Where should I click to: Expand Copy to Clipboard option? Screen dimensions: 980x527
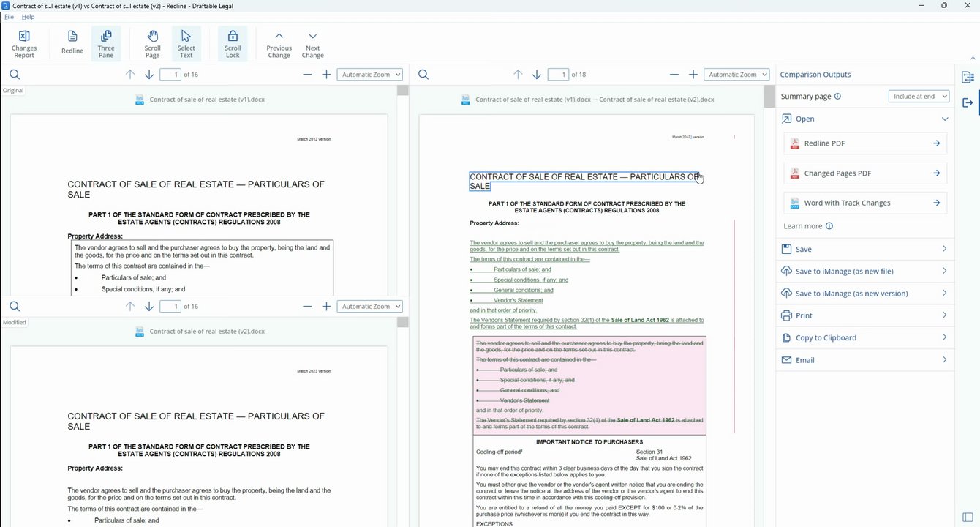click(865, 337)
